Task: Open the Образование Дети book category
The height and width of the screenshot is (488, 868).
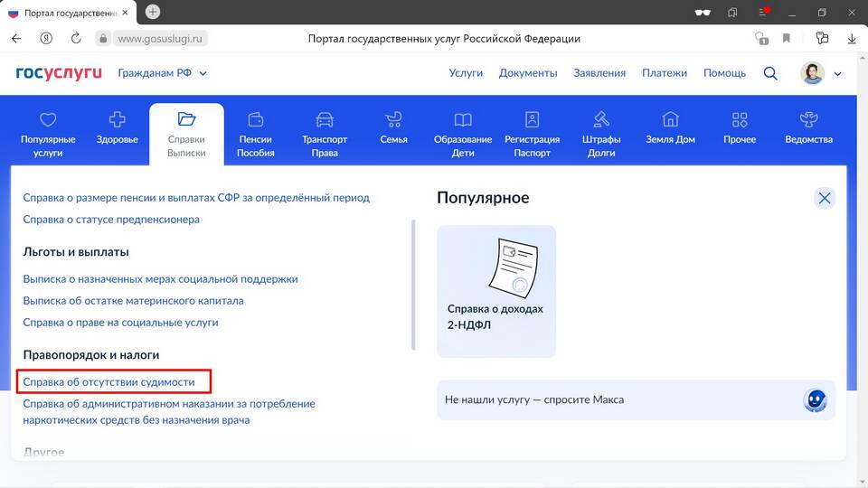Action: point(463,119)
